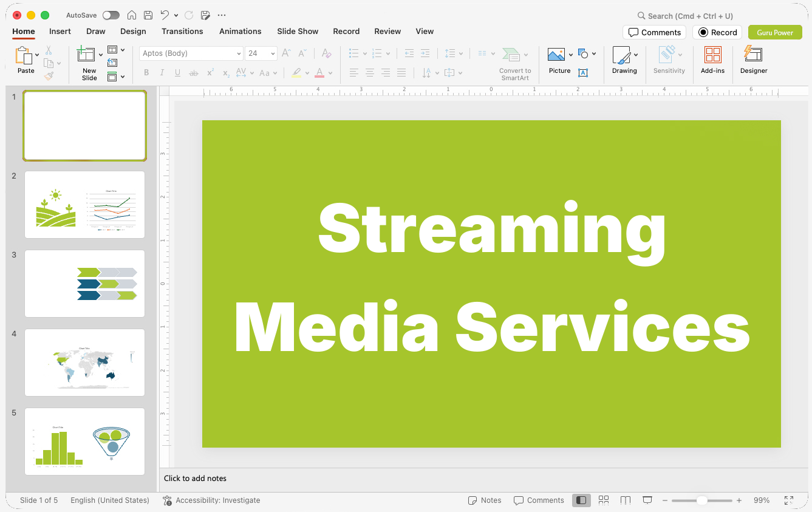The width and height of the screenshot is (812, 512).
Task: Click the Drawing pen icon
Action: [x=621, y=55]
